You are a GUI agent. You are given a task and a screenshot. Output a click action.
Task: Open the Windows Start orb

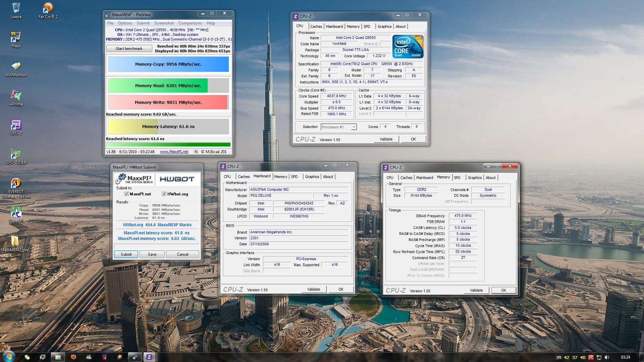click(9, 356)
